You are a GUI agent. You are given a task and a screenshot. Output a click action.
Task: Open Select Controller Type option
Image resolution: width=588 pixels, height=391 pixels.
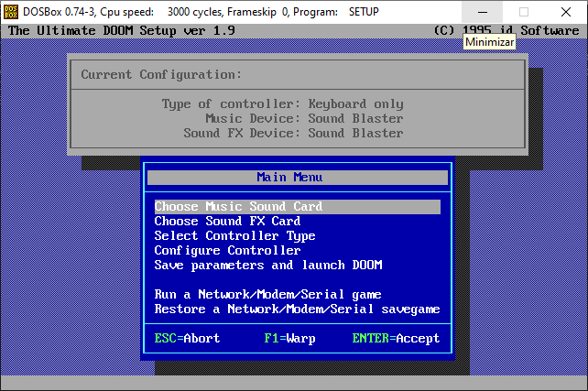click(234, 236)
